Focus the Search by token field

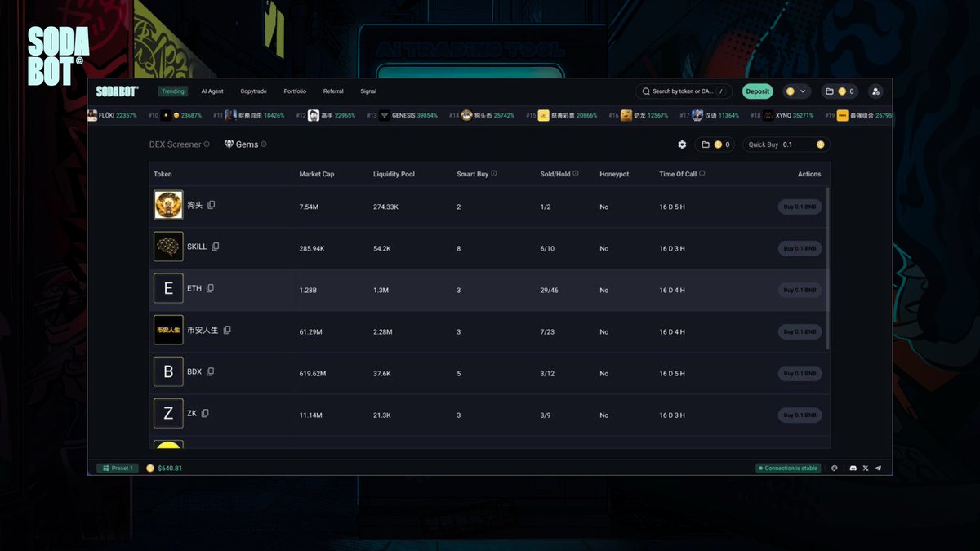tap(684, 91)
